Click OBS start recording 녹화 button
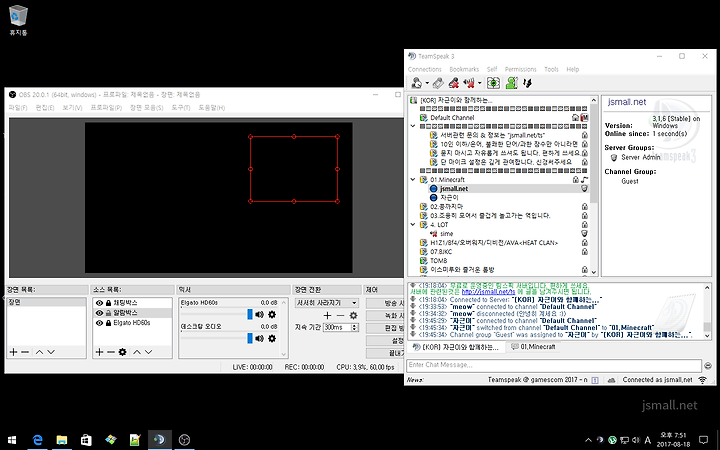This screenshot has height=450, width=720. 385,315
